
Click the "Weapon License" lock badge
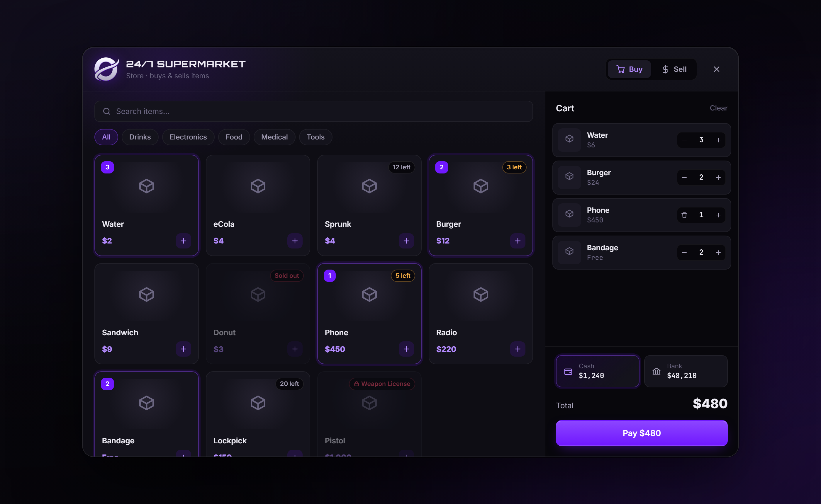click(x=382, y=384)
